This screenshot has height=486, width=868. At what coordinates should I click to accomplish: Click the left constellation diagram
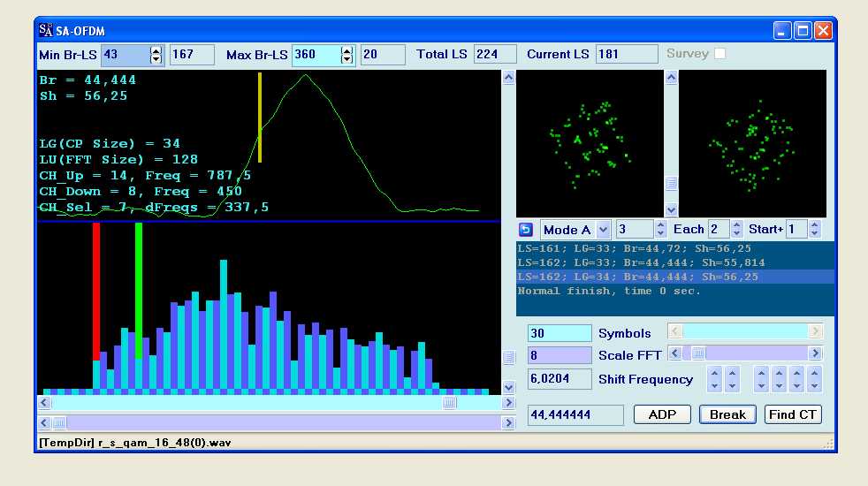[x=590, y=143]
